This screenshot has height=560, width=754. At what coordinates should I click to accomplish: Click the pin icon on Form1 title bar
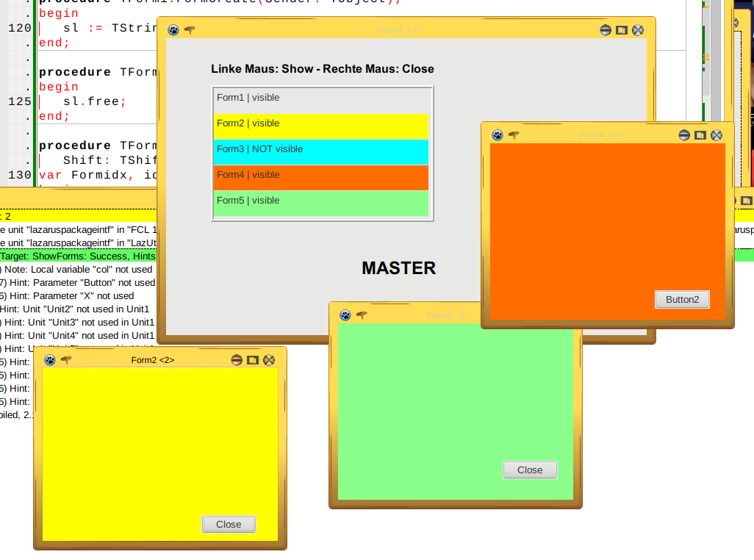[x=190, y=30]
